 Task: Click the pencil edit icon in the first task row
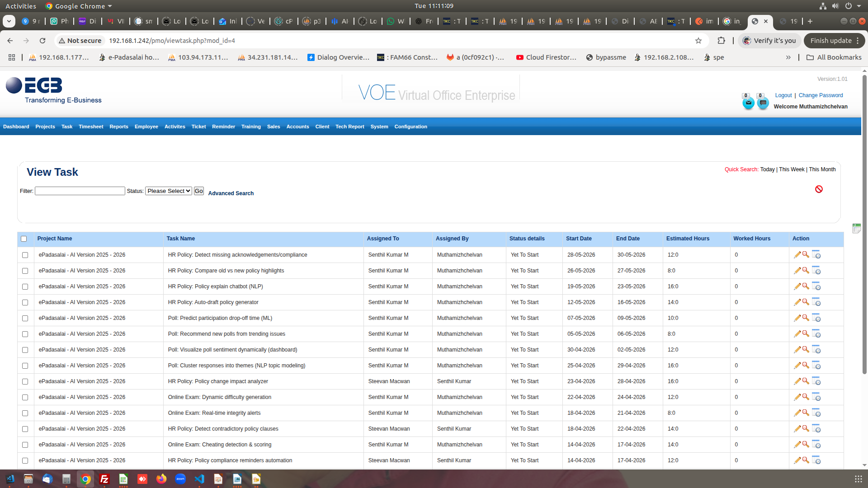[797, 255]
